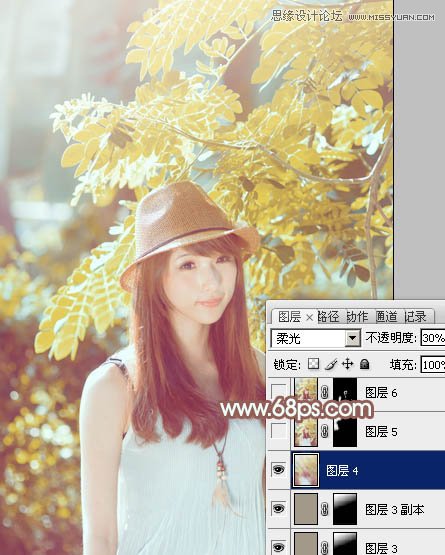
Task: Close the 图层 panel tab with X
Action: (x=309, y=317)
